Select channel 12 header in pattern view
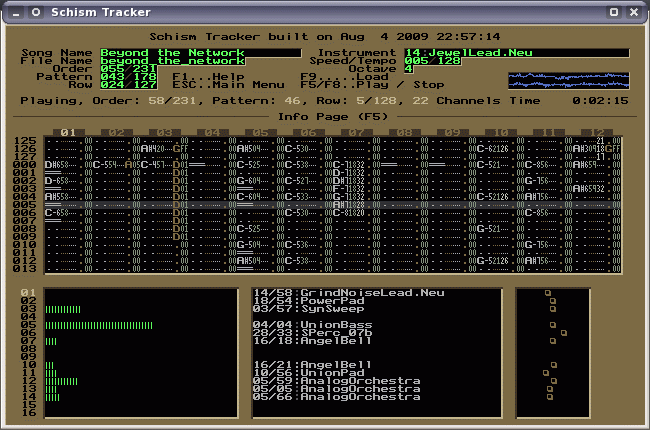This screenshot has height=430, width=650. [x=596, y=133]
